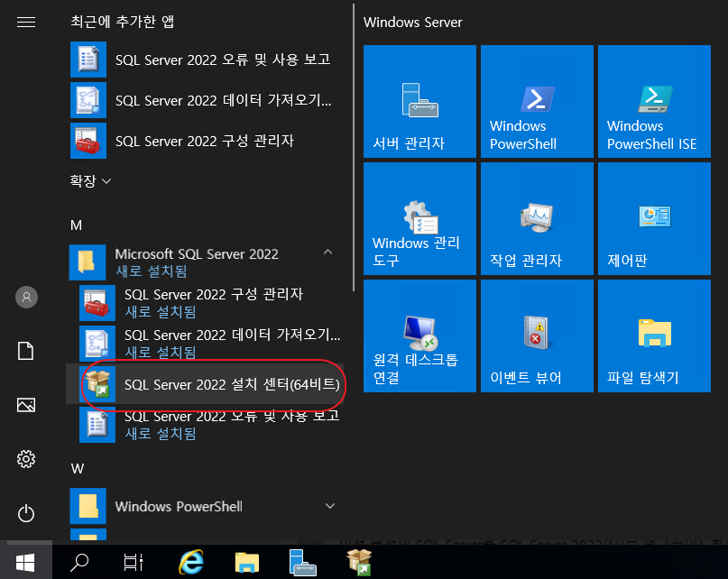This screenshot has height=579, width=728.
Task: Launch Internet Explorer from the taskbar
Action: point(191,562)
